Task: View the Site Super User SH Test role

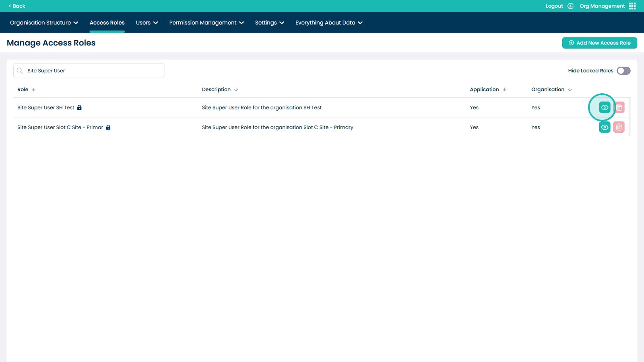Action: pos(605,107)
